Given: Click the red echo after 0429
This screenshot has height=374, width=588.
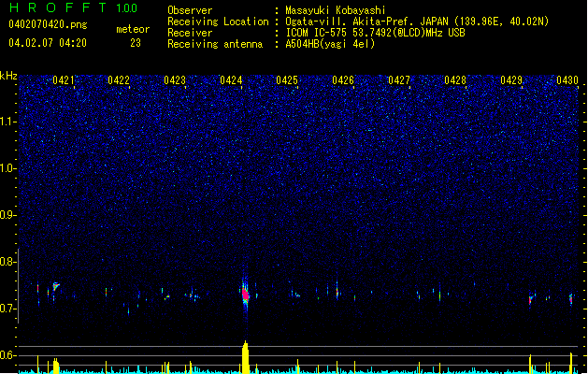Looking at the screenshot, I should coord(531,300).
